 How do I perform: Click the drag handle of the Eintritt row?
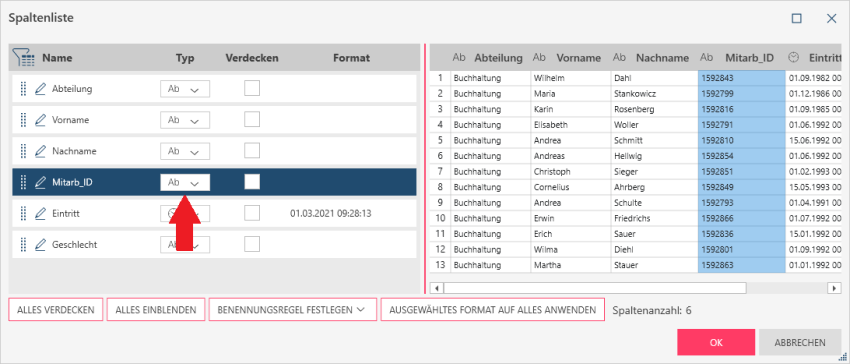point(23,214)
